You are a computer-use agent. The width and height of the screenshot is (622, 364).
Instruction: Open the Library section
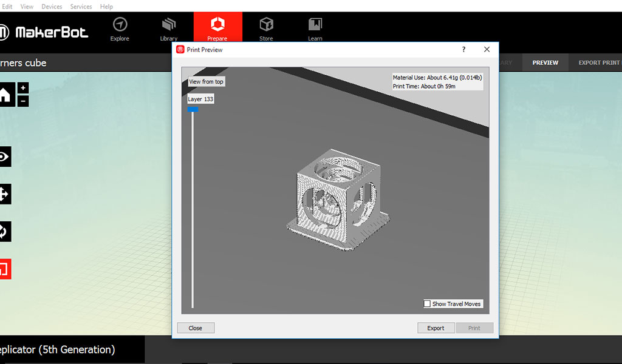(x=169, y=29)
